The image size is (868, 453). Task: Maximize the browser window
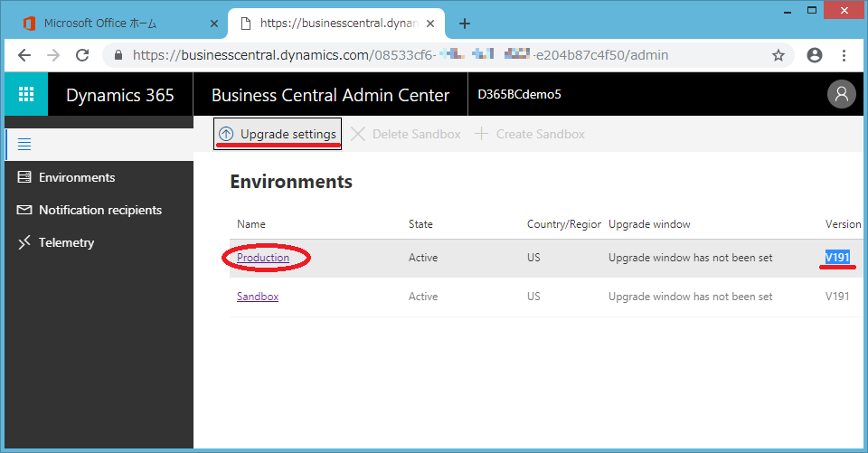tap(812, 11)
